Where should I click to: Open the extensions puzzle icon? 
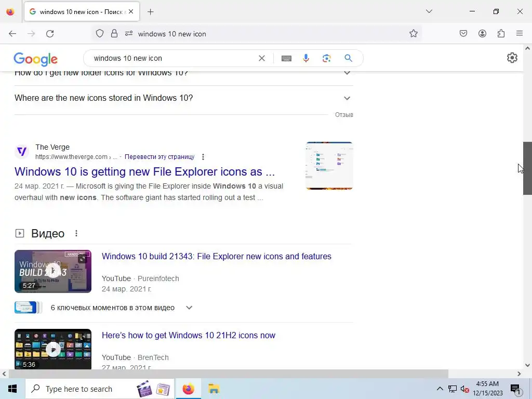pos(501,33)
